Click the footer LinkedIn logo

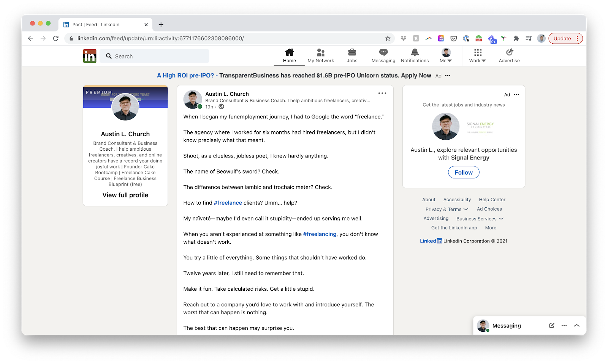pos(431,241)
